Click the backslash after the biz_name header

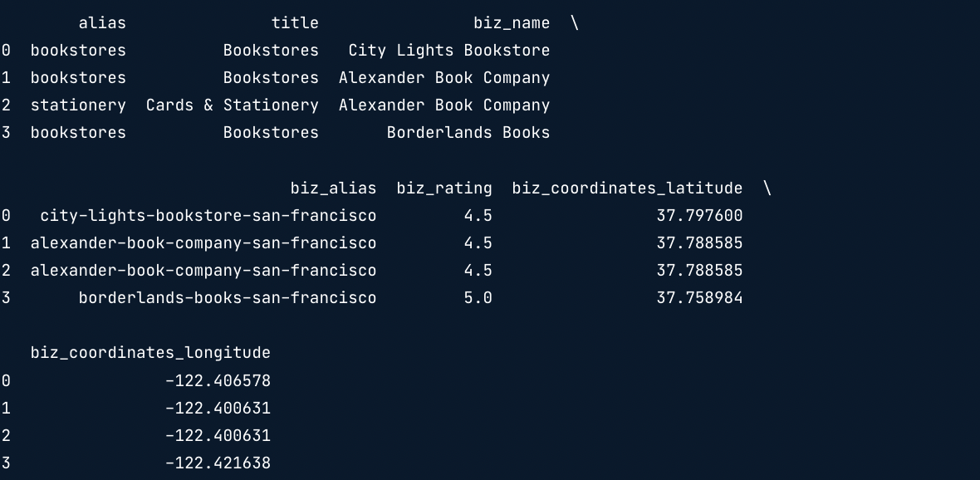click(575, 23)
